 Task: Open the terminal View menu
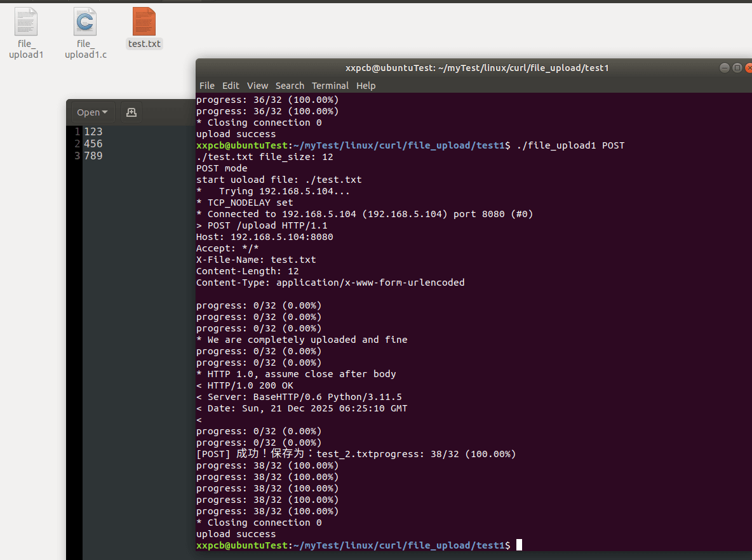pyautogui.click(x=257, y=86)
